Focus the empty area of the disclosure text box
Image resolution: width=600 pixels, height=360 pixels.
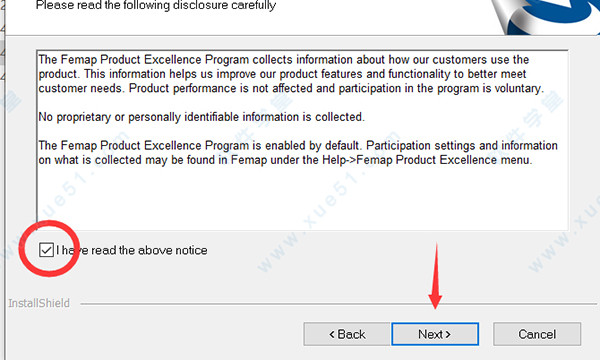[x=302, y=199]
